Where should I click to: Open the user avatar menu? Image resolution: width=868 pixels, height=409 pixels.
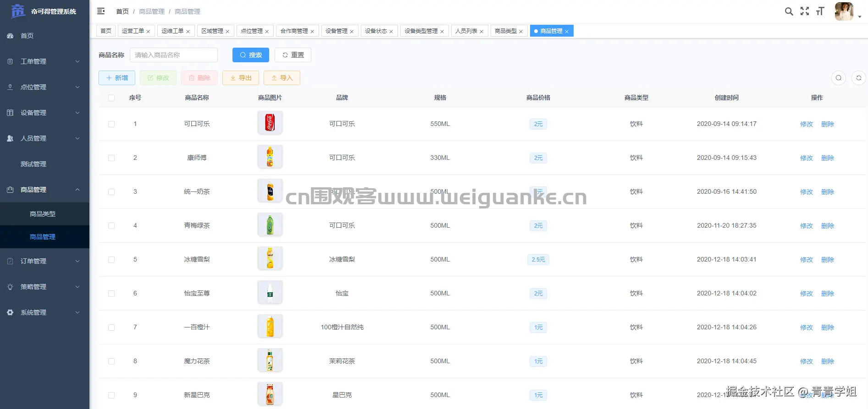click(x=844, y=11)
